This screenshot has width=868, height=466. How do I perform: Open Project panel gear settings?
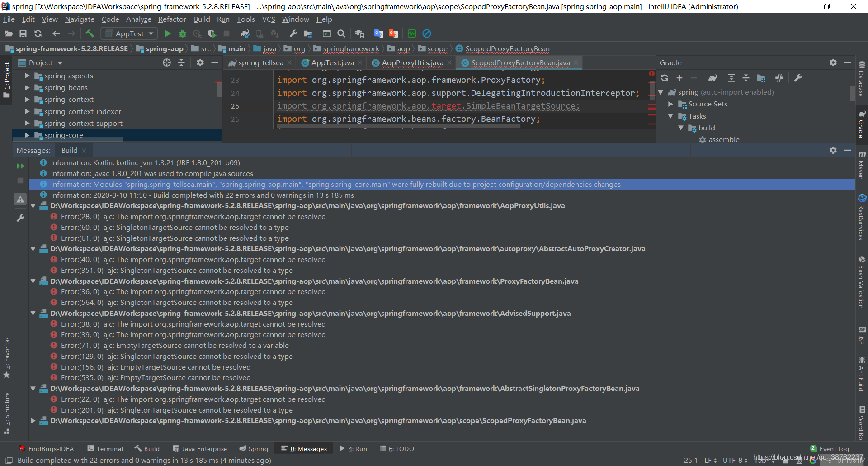click(200, 62)
